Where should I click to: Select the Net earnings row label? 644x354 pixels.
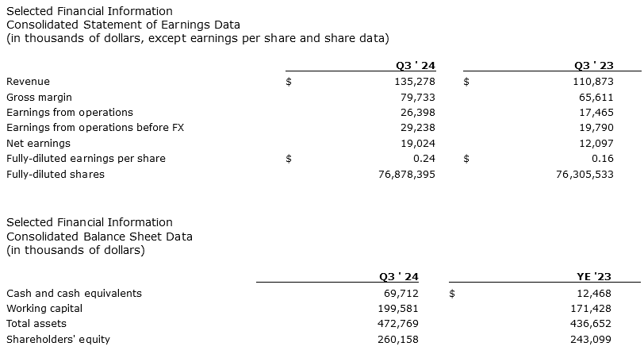pos(38,144)
